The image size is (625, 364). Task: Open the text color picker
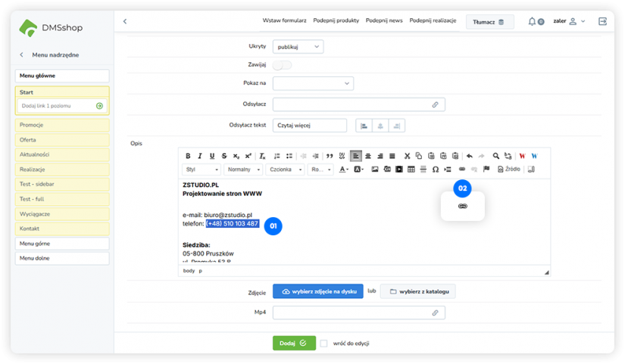point(344,170)
